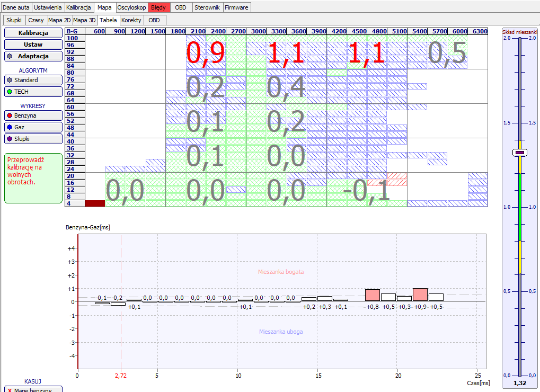Open the Firmware tab

click(236, 7)
